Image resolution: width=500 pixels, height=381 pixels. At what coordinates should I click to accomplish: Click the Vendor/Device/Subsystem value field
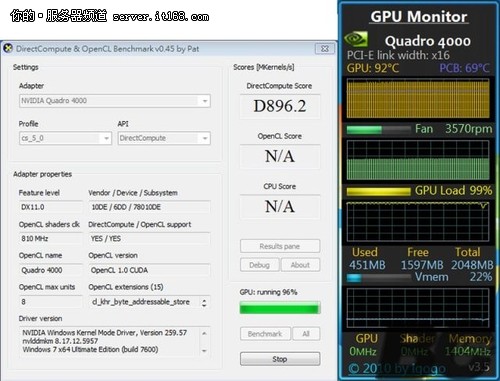pyautogui.click(x=149, y=207)
